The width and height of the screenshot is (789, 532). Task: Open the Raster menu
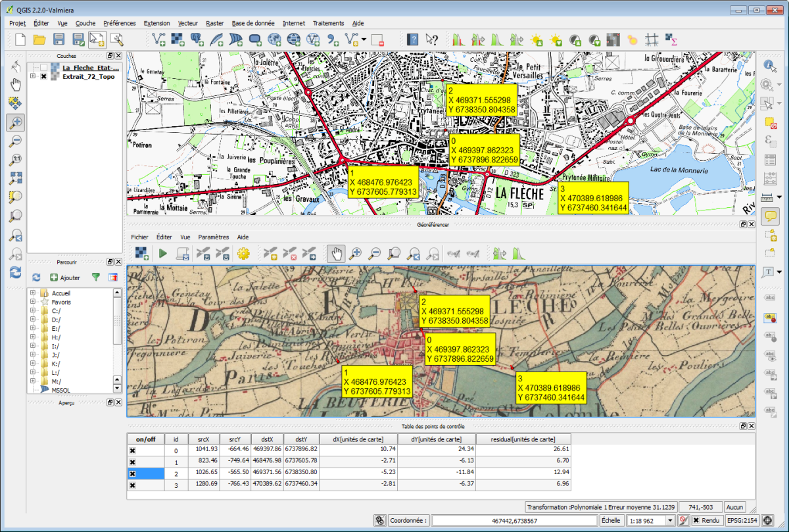point(214,23)
